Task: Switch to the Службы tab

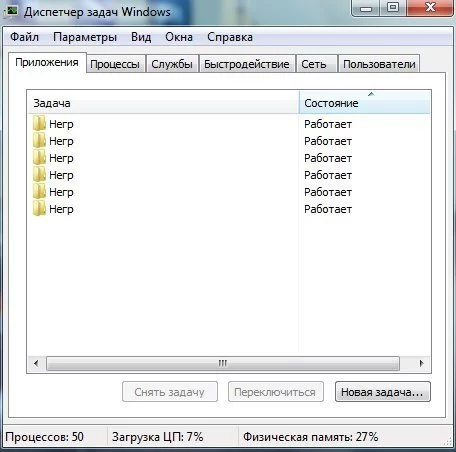Action: (x=172, y=64)
